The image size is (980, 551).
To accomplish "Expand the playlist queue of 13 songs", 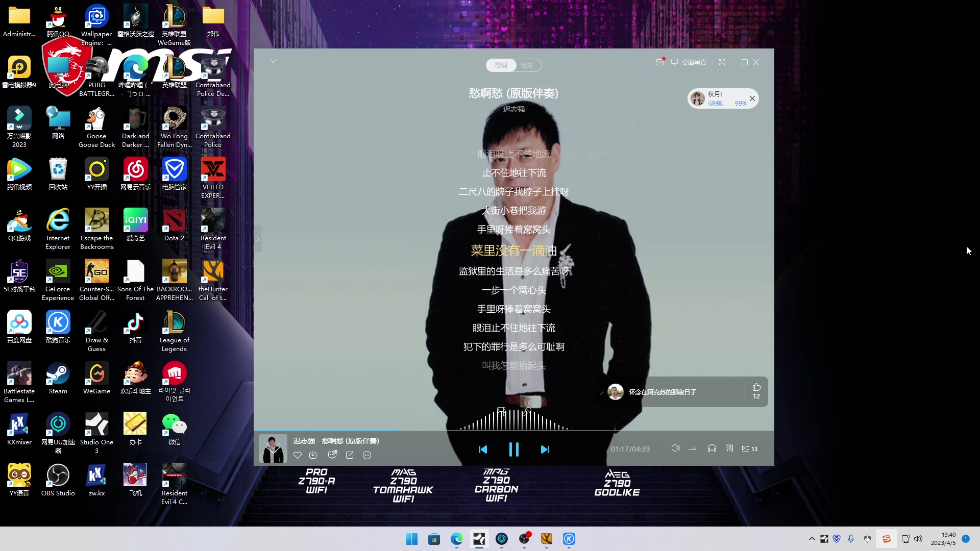I will [x=749, y=449].
